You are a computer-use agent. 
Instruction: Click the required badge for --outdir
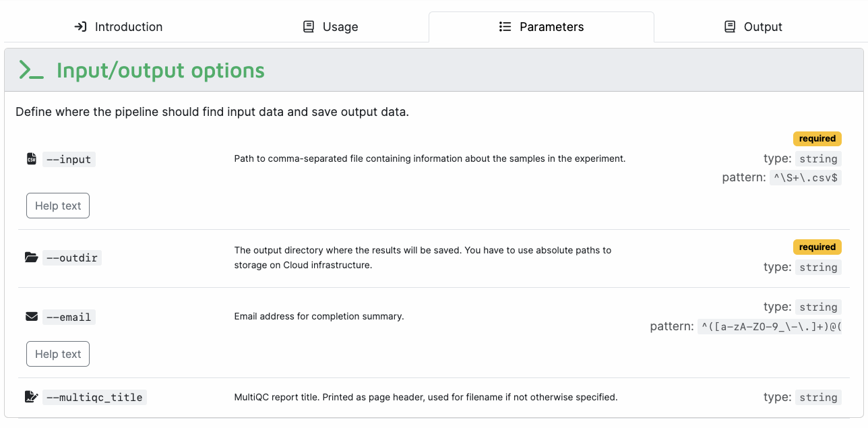(817, 247)
